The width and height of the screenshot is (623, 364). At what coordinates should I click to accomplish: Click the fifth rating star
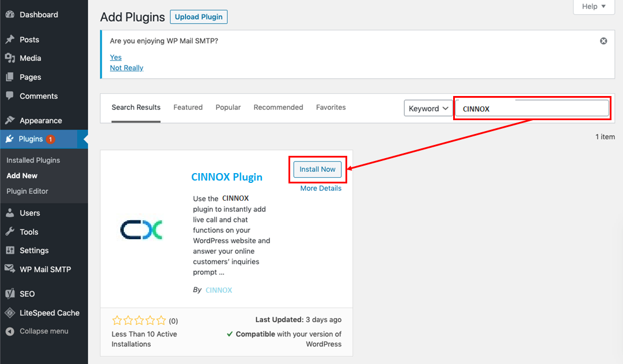pyautogui.click(x=161, y=320)
